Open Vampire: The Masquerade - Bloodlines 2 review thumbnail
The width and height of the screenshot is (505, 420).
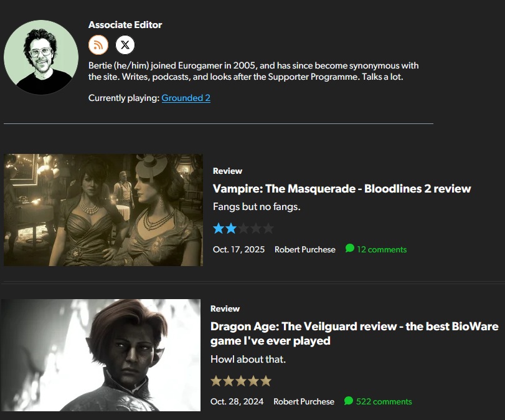(x=103, y=210)
